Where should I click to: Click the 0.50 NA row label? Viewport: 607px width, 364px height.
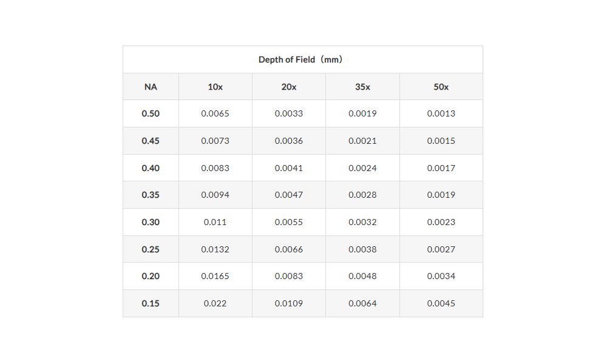(151, 113)
